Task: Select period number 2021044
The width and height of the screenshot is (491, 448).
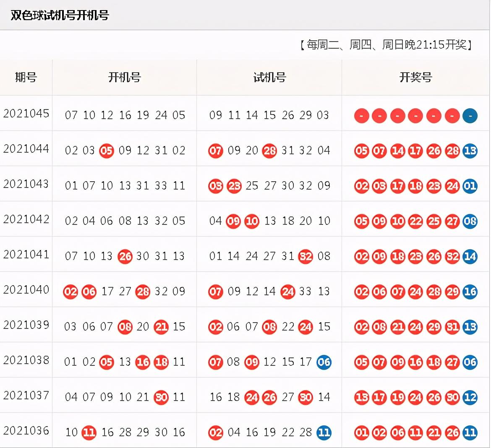Action: coord(26,148)
